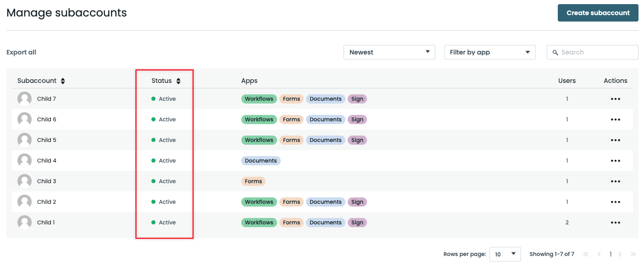
Task: Go to the previous page arrow
Action: pos(599,254)
